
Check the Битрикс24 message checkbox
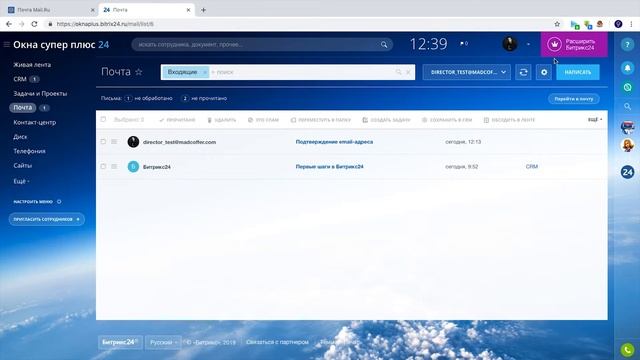pos(103,167)
